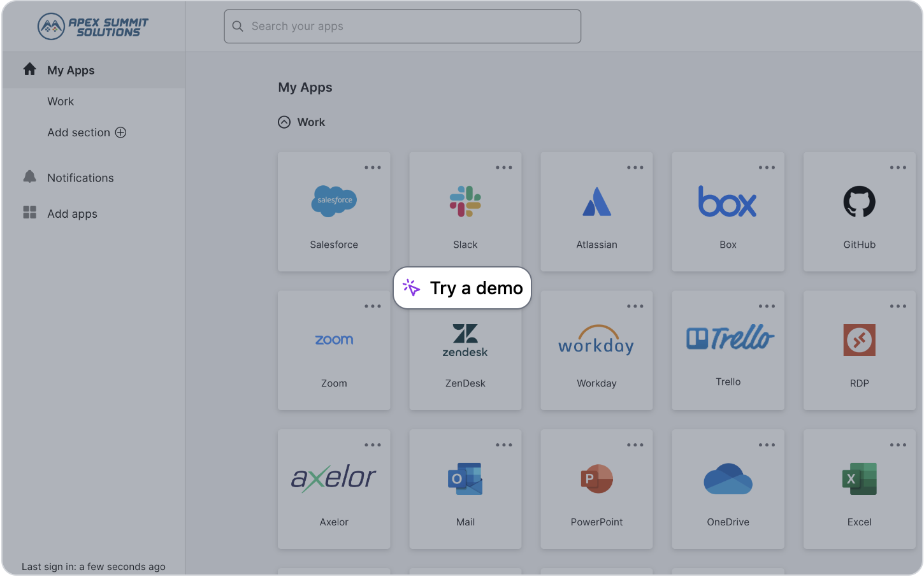This screenshot has height=577, width=924.
Task: Click the My Apps page heading
Action: point(305,87)
